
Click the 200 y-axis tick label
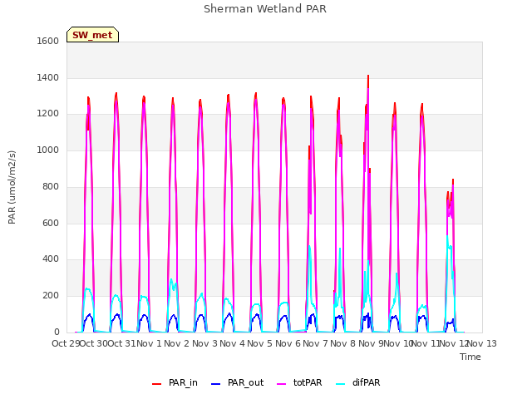pyautogui.click(x=51, y=296)
